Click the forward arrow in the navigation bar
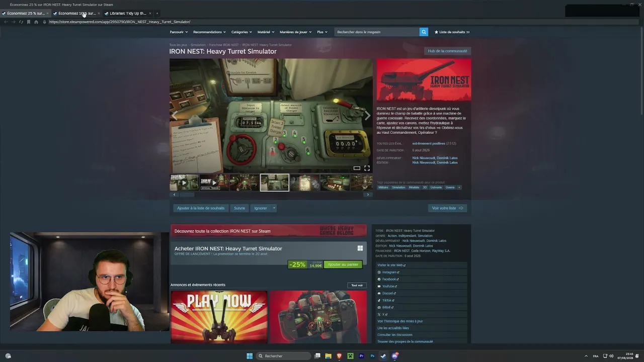 click(x=13, y=22)
